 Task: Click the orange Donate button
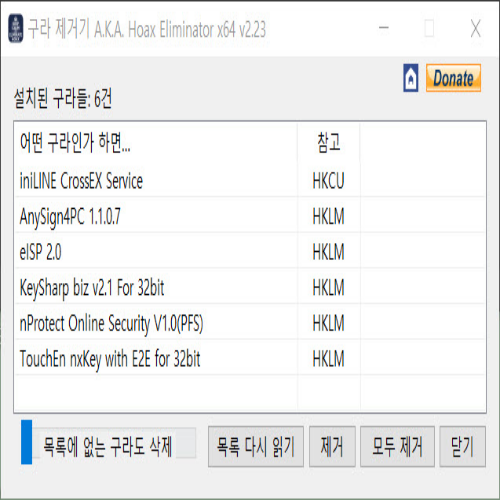click(x=453, y=78)
